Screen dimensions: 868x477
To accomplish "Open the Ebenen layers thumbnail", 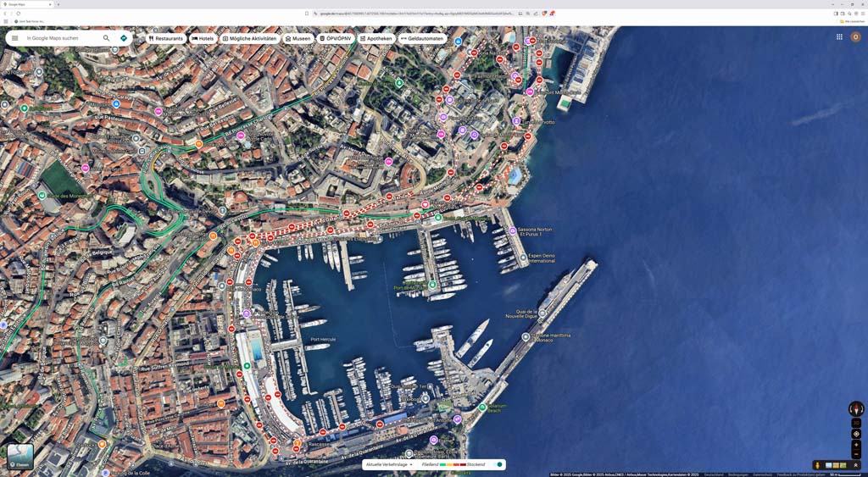I will [20, 457].
